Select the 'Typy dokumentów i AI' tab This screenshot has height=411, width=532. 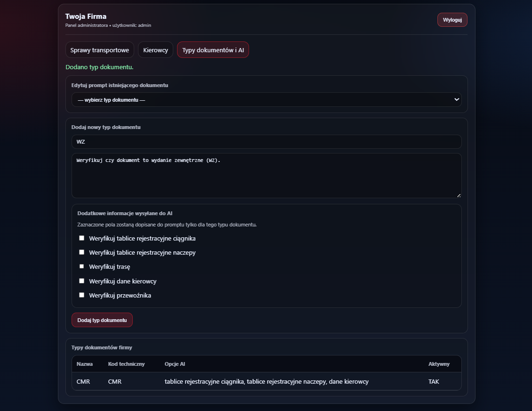pyautogui.click(x=213, y=50)
